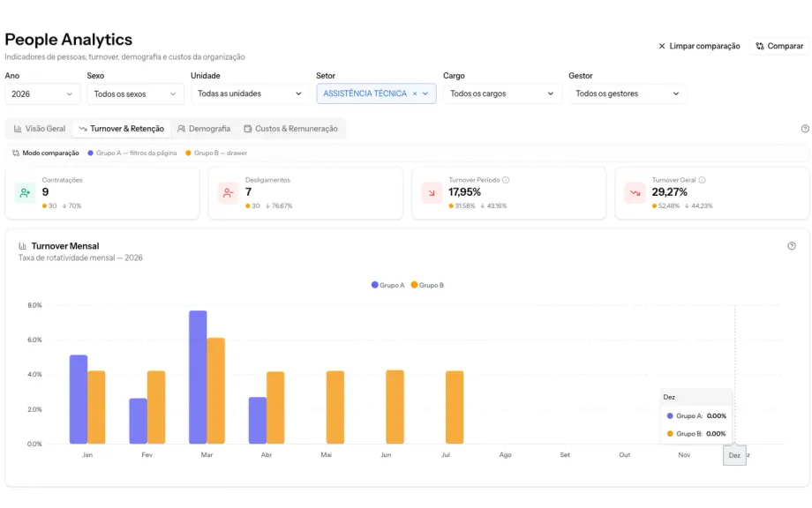Open Custos & Remuneração tab
Image resolution: width=812 pixels, height=508 pixels.
coord(291,129)
